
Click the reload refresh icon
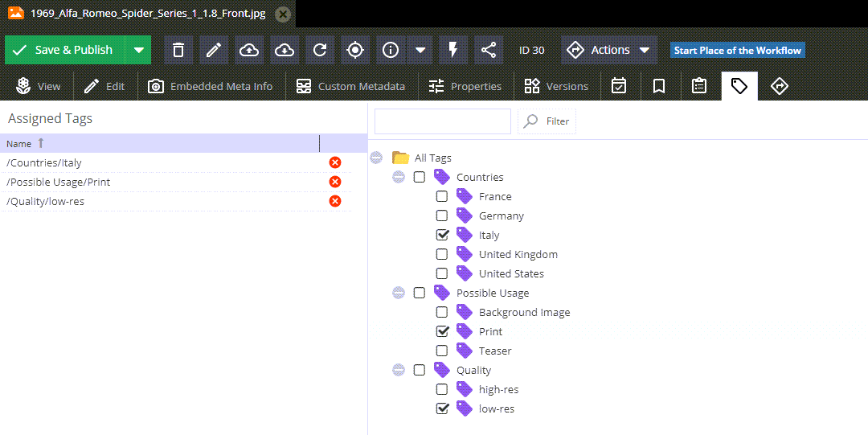click(320, 50)
